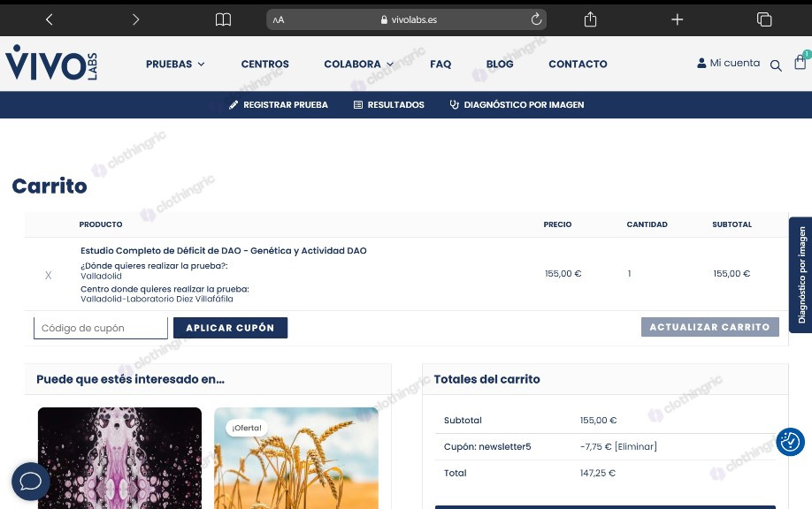Open site search magnifier icon
The width and height of the screenshot is (812, 509).
[x=776, y=65]
